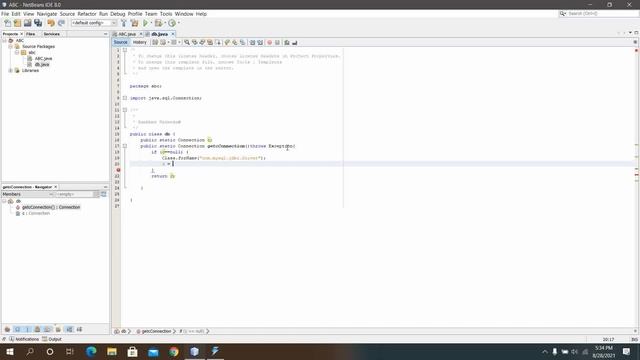Image resolution: width=640 pixels, height=360 pixels.
Task: Toggle Highlight Search in the editor toolbar
Action: point(210,42)
